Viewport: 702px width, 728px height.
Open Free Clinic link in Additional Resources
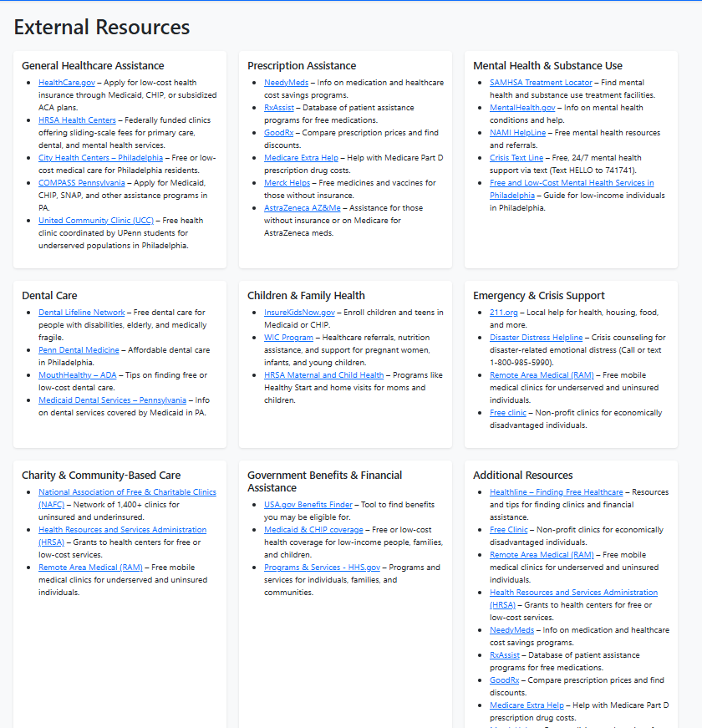point(509,530)
